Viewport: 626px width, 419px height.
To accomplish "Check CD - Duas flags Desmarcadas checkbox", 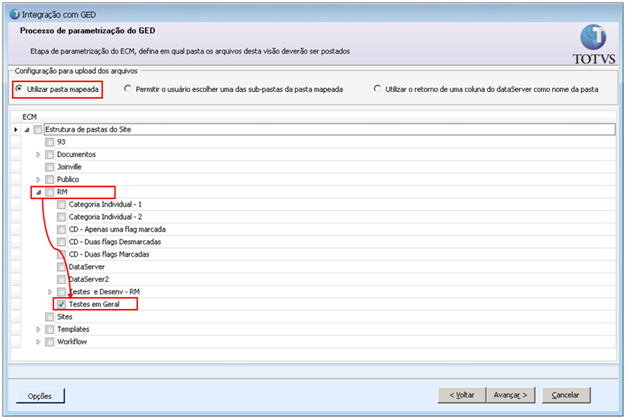I will tap(61, 242).
